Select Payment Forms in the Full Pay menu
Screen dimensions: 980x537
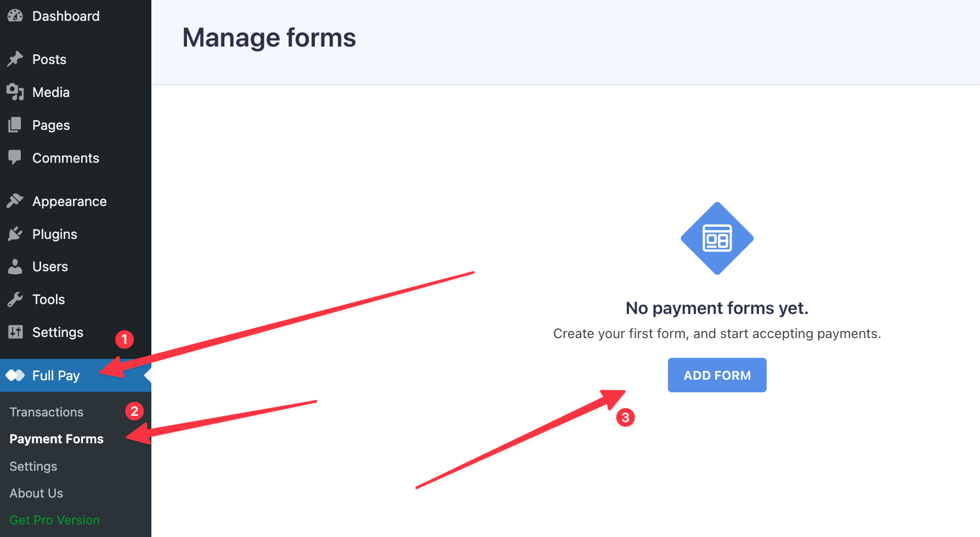56,438
